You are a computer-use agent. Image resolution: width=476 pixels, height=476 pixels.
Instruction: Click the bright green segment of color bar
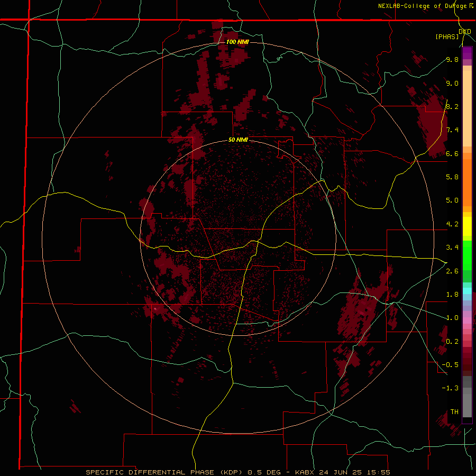(x=467, y=255)
